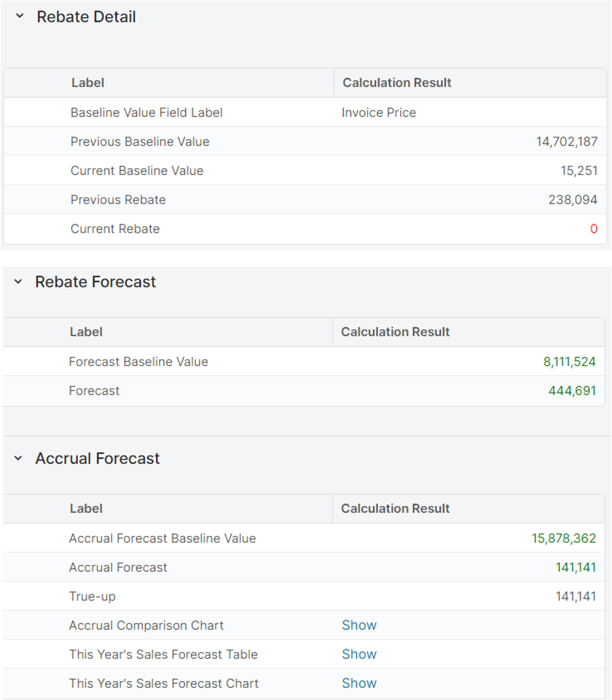Click Calculation Result header in Rebate Detail
612x700 pixels.
(397, 82)
